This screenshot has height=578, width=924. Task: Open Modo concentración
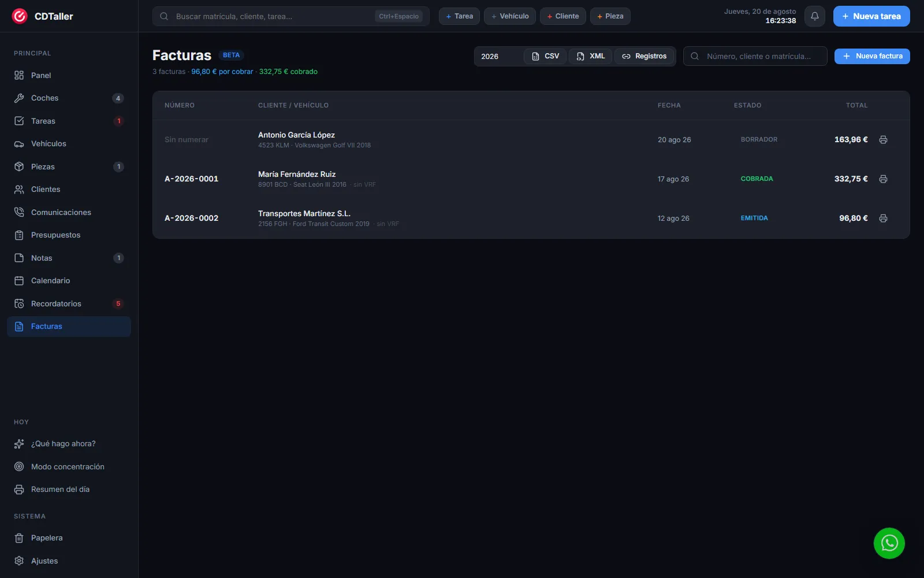click(69, 466)
